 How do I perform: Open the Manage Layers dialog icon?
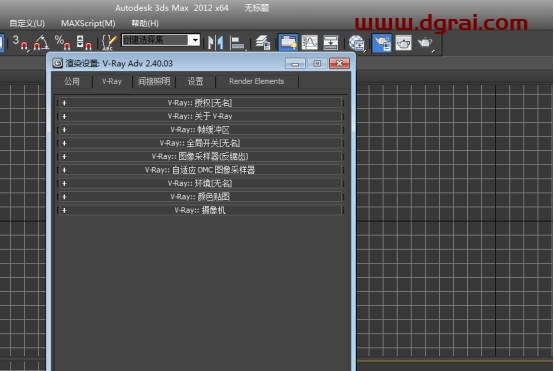pos(263,42)
